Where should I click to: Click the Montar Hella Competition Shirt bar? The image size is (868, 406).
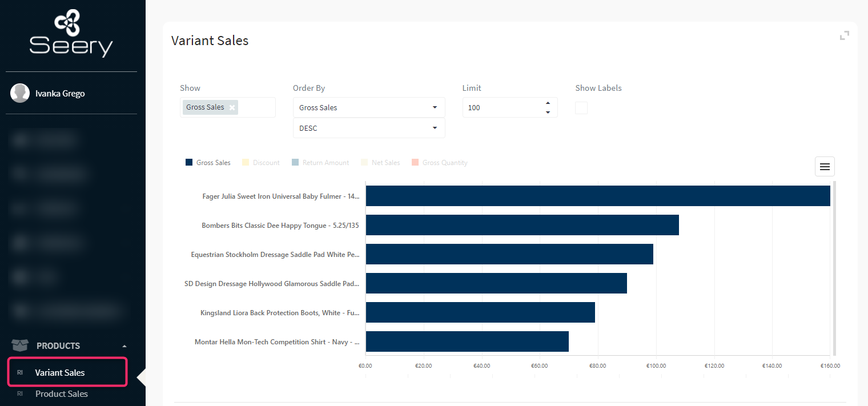click(467, 341)
